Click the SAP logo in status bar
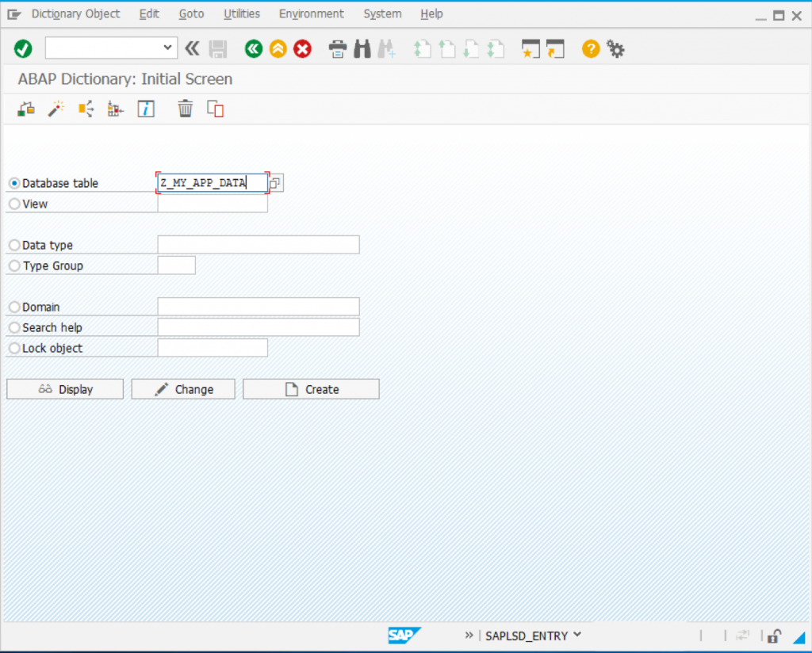812x653 pixels. pos(404,636)
